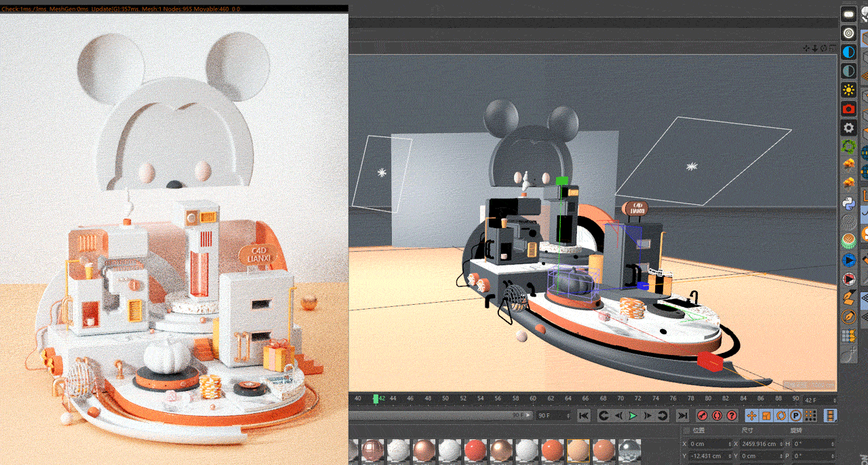The height and width of the screenshot is (465, 868).
Task: Click the upper orange scatter flowers icon
Action: tap(848, 164)
